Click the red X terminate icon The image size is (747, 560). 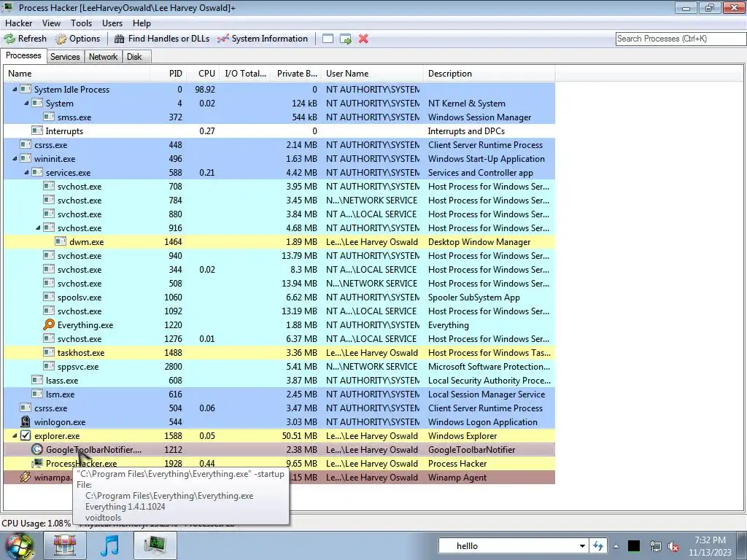(x=363, y=39)
